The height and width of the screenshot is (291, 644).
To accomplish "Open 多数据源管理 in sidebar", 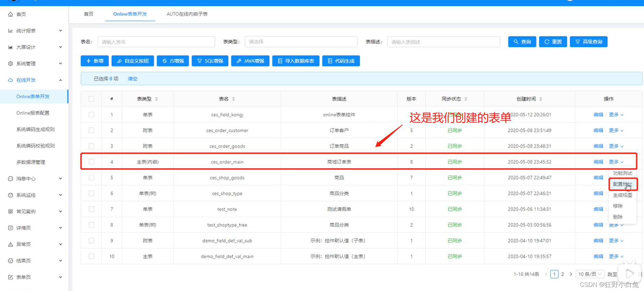I will 31,162.
